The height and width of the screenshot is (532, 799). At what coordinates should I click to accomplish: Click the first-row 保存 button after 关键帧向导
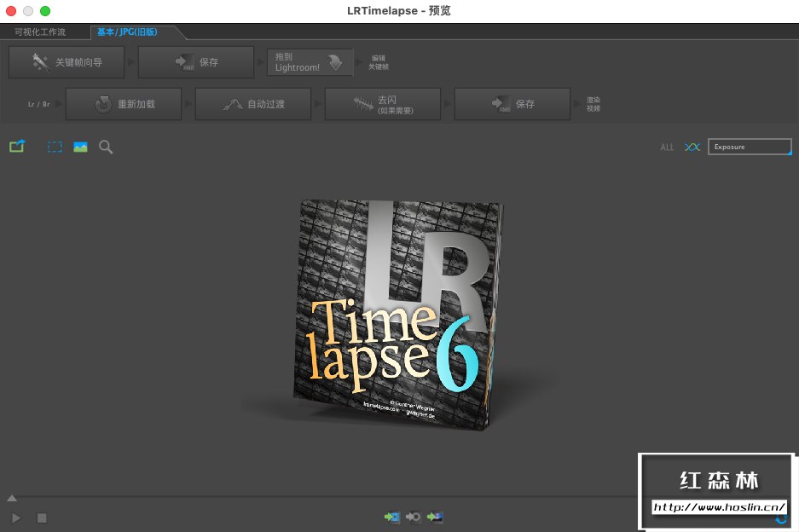pyautogui.click(x=196, y=62)
